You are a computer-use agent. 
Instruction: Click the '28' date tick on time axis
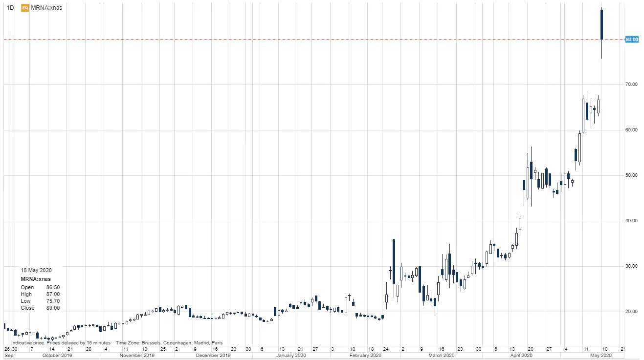pyautogui.click(x=88, y=349)
